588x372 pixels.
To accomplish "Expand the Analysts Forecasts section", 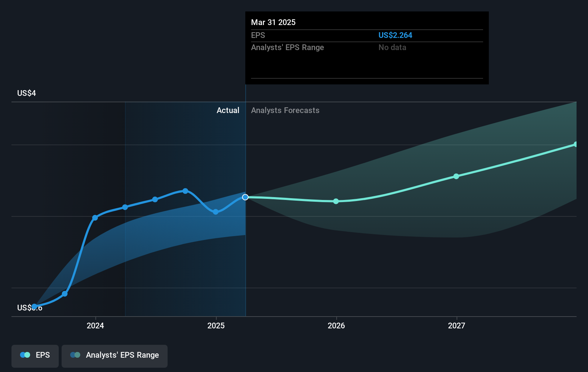I will 285,110.
